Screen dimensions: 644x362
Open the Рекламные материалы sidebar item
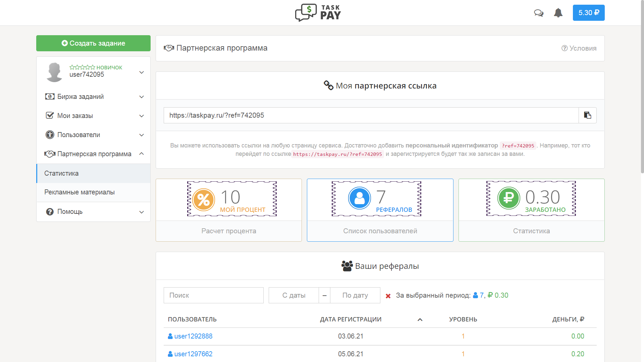pyautogui.click(x=79, y=192)
